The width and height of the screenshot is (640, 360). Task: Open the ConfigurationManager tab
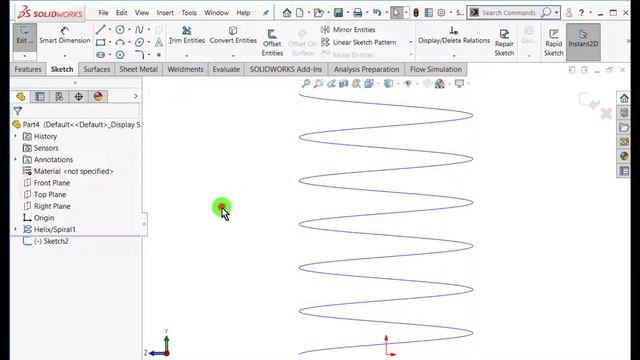59,96
